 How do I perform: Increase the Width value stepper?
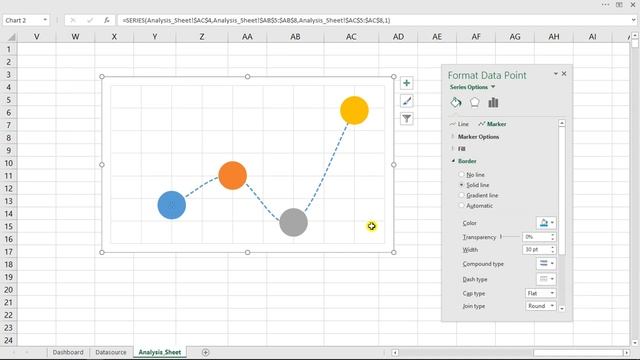click(x=553, y=247)
